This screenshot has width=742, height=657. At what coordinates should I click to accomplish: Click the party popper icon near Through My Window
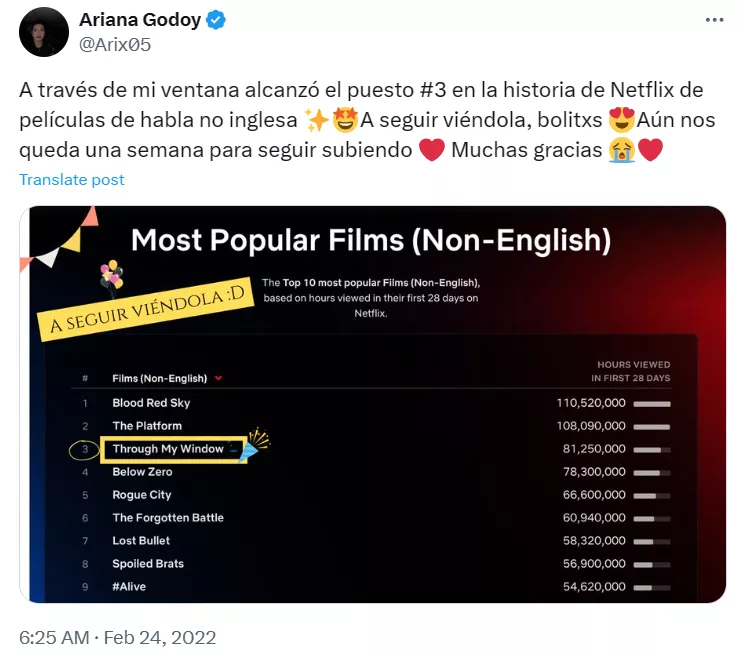point(255,444)
